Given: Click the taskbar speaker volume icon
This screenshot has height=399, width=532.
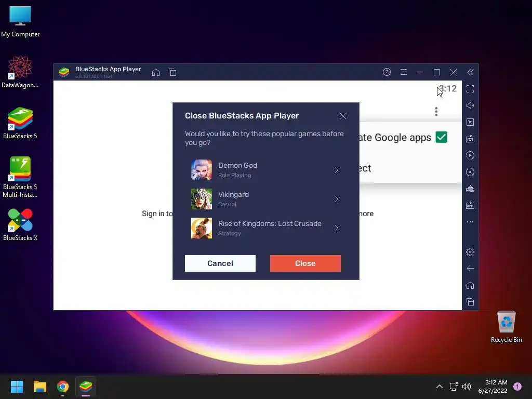Looking at the screenshot, I should (x=467, y=387).
